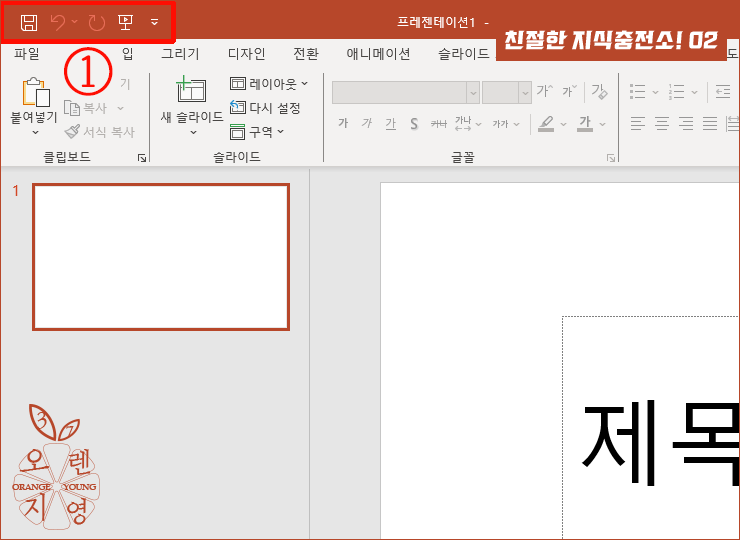The height and width of the screenshot is (540, 740).
Task: Click the font name input box
Action: pyautogui.click(x=399, y=93)
